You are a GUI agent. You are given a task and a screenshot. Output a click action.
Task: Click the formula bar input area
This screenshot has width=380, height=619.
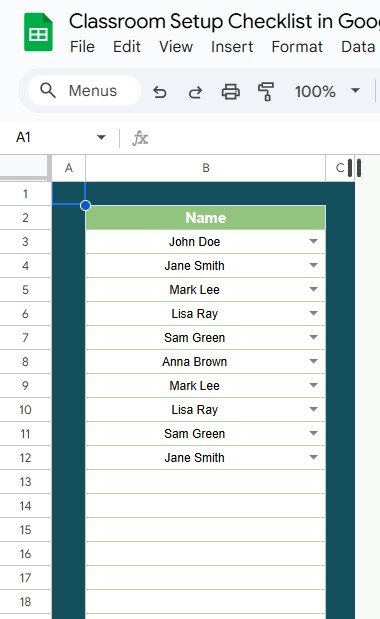click(x=264, y=138)
